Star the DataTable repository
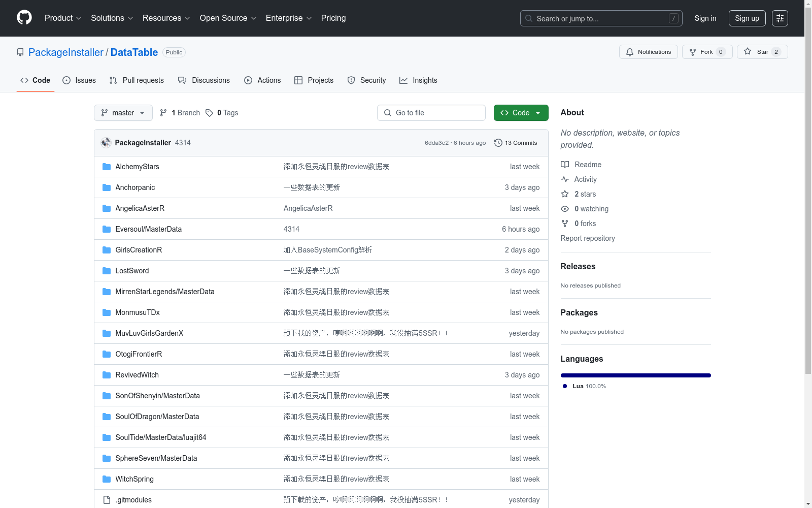The height and width of the screenshot is (508, 812). (x=762, y=51)
